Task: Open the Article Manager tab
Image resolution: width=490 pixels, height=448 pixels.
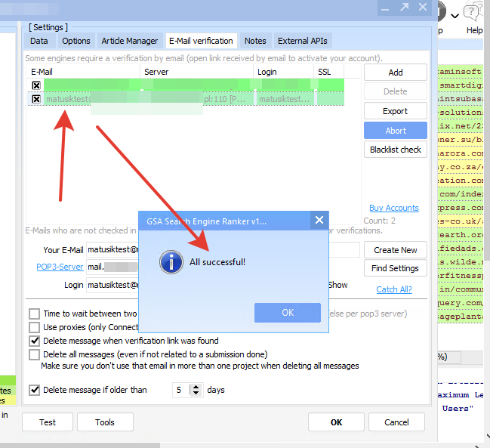Action: tap(130, 41)
